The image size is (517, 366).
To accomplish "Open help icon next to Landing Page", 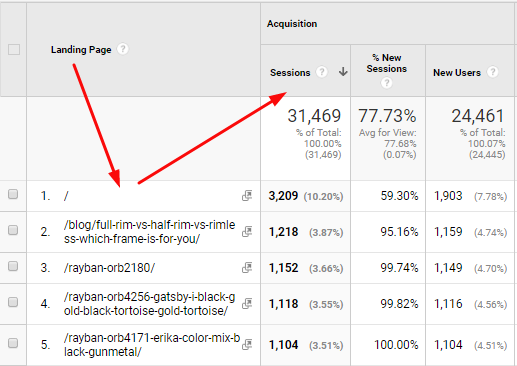I will point(123,49).
